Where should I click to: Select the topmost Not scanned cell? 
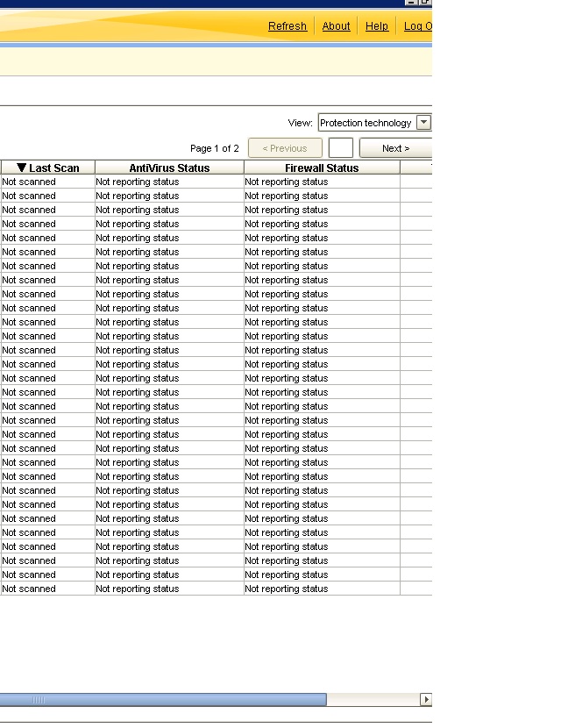click(48, 182)
